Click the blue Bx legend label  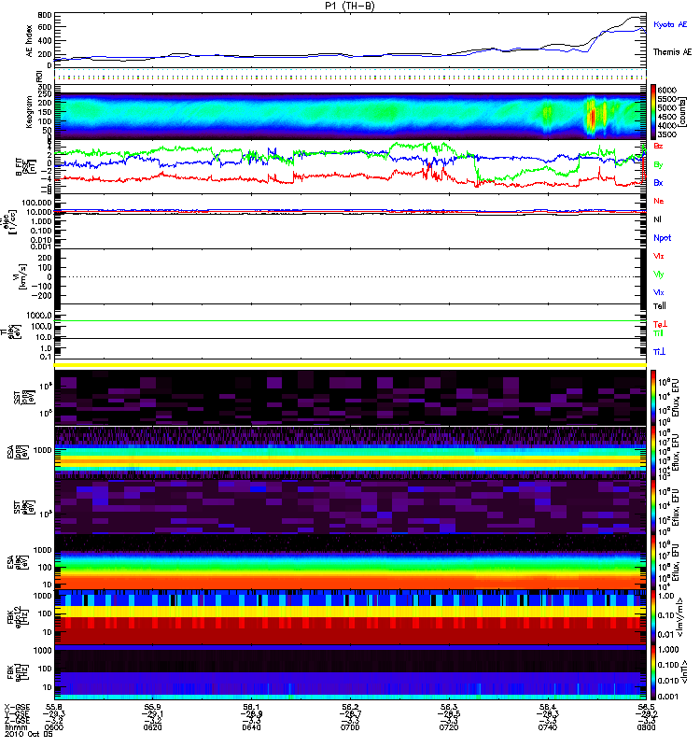point(658,182)
